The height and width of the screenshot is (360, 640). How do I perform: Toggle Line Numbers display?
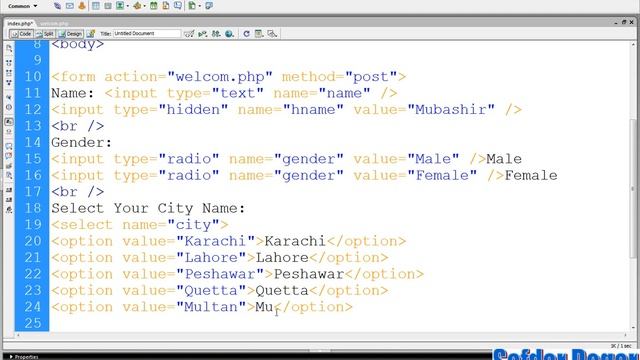(x=9, y=122)
